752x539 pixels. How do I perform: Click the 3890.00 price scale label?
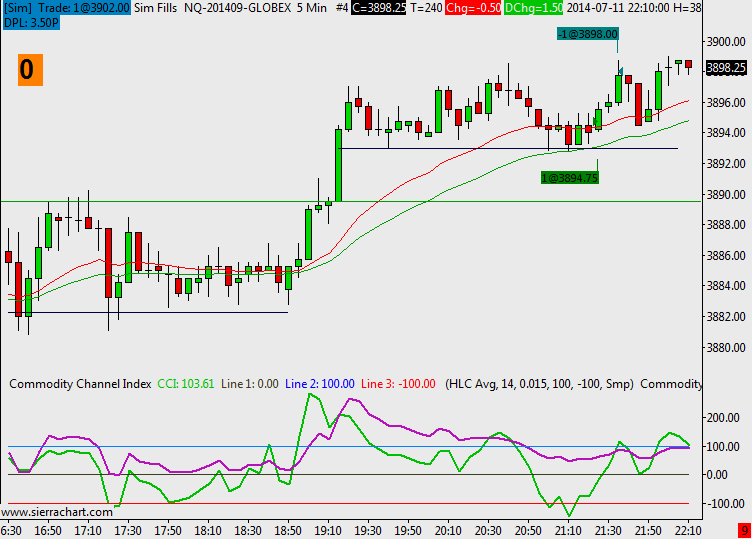click(726, 194)
